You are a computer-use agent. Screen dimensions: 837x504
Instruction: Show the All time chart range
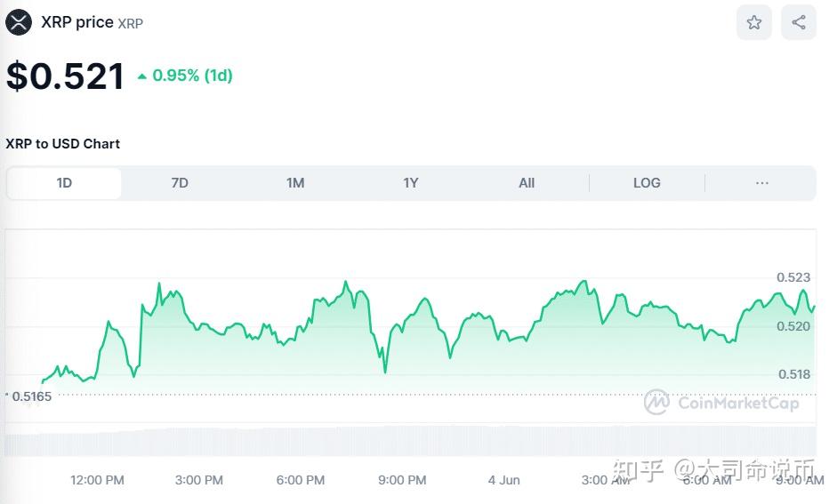(x=527, y=183)
